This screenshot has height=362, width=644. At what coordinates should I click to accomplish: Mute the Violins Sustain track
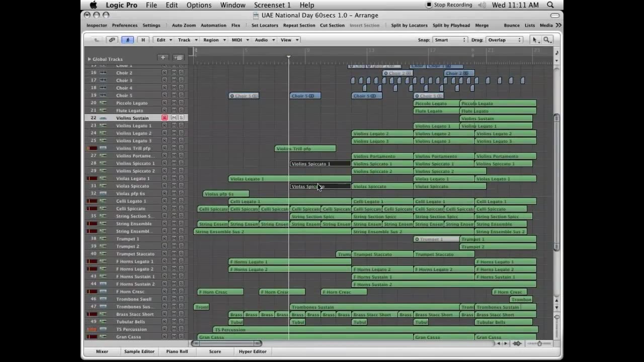coord(174,118)
